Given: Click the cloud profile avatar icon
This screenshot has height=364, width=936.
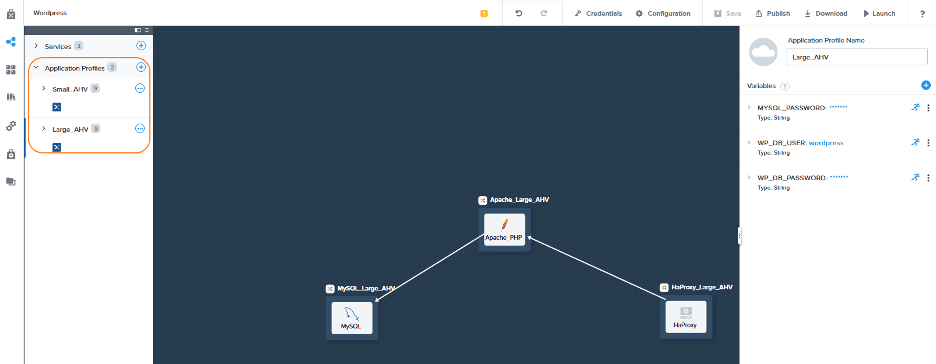Looking at the screenshot, I should coord(763,51).
